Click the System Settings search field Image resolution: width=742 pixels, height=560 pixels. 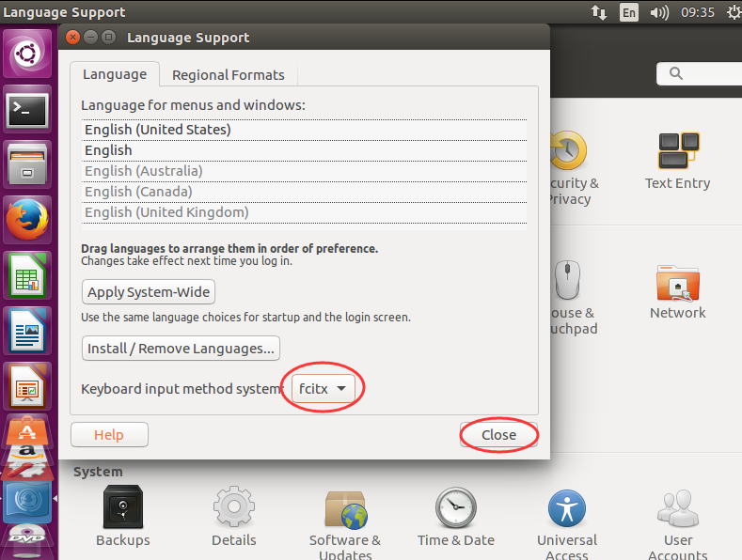coord(701,74)
